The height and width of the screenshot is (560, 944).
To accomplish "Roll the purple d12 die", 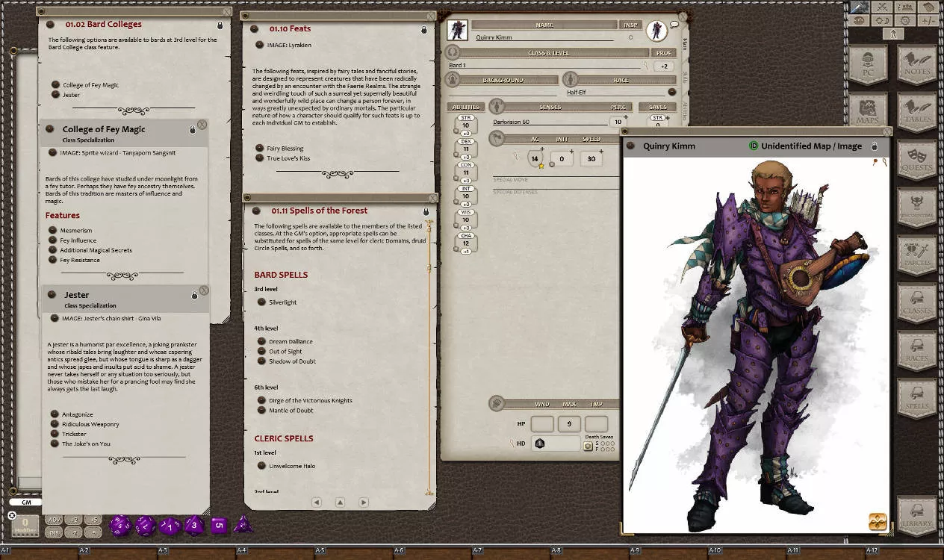I will tap(145, 526).
